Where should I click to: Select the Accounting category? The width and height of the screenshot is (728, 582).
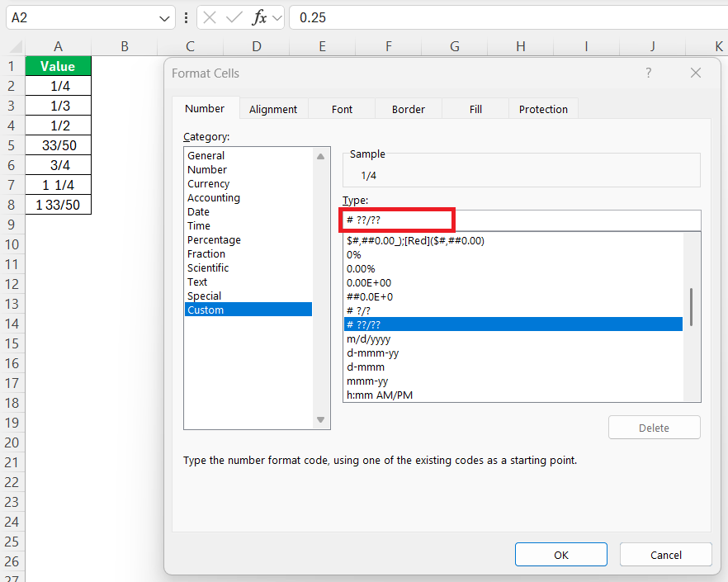(x=248, y=197)
